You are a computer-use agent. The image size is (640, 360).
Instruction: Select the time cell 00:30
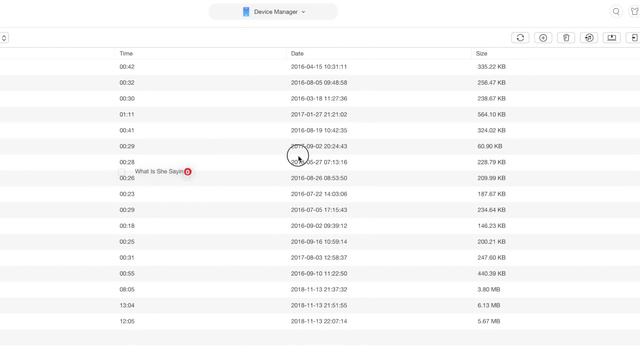pyautogui.click(x=127, y=98)
